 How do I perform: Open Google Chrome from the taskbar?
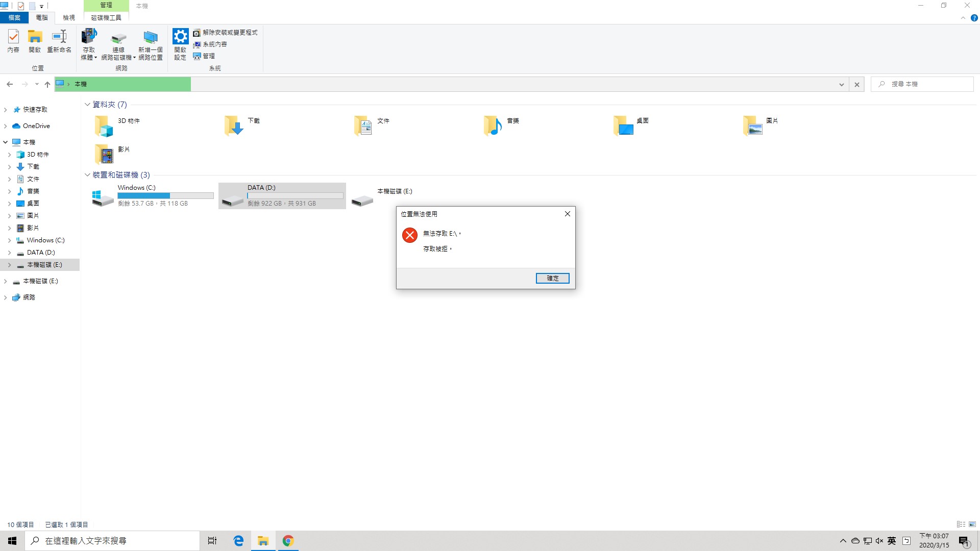[288, 541]
